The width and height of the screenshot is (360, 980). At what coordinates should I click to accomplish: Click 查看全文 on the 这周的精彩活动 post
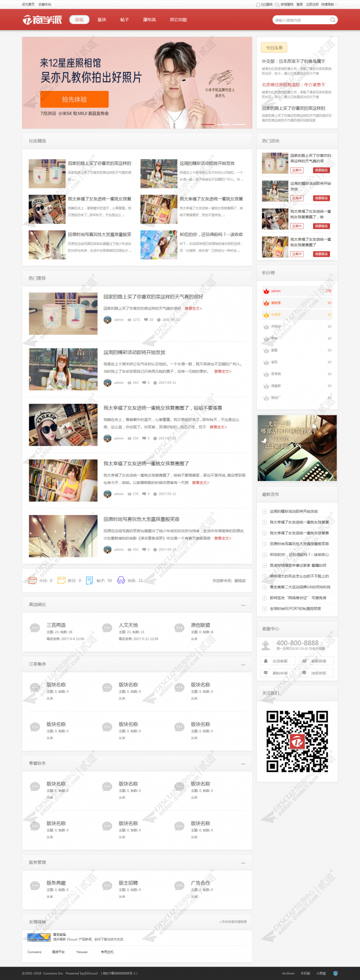coord(223,372)
